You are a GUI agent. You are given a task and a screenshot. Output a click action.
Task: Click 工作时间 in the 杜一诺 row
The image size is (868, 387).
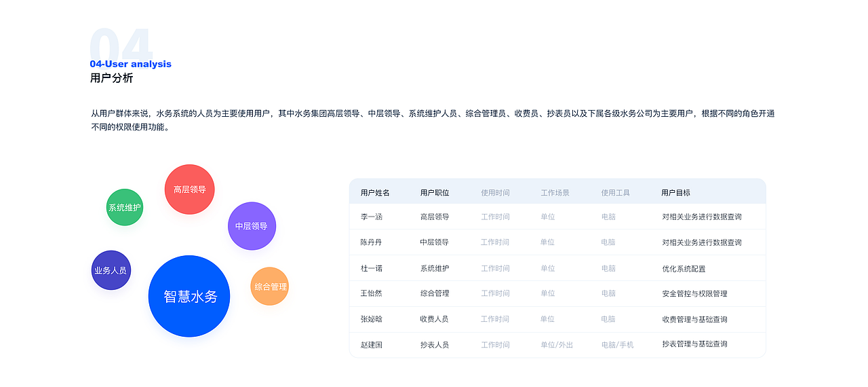(x=495, y=268)
